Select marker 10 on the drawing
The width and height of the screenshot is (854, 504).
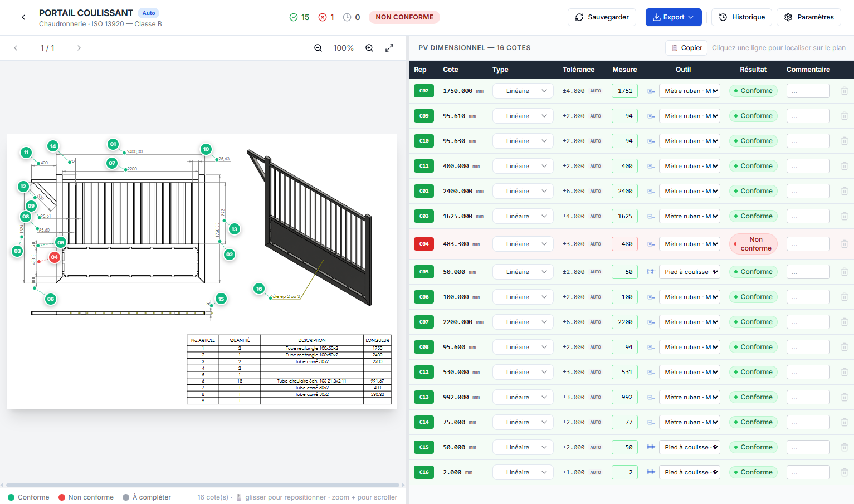[206, 149]
